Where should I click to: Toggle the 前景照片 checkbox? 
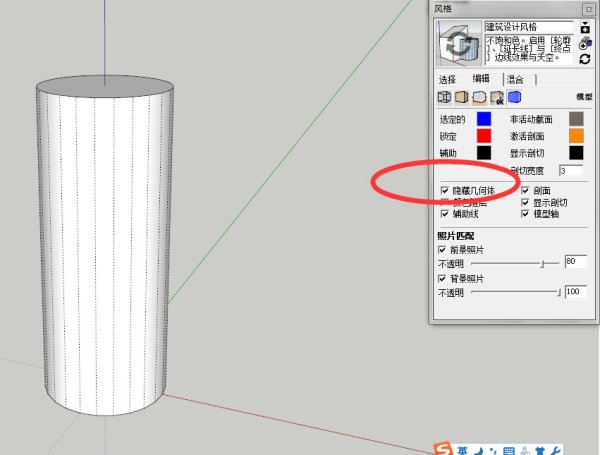[x=443, y=249]
